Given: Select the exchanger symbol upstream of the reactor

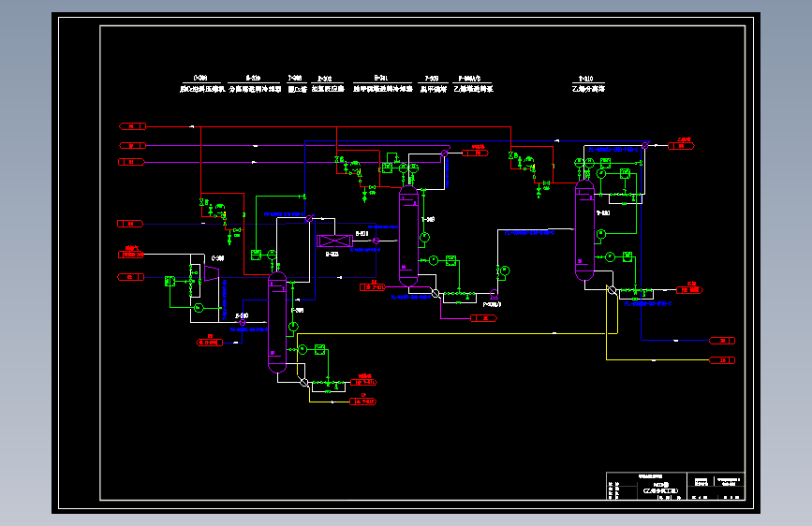Looking at the screenshot, I should (x=309, y=219).
